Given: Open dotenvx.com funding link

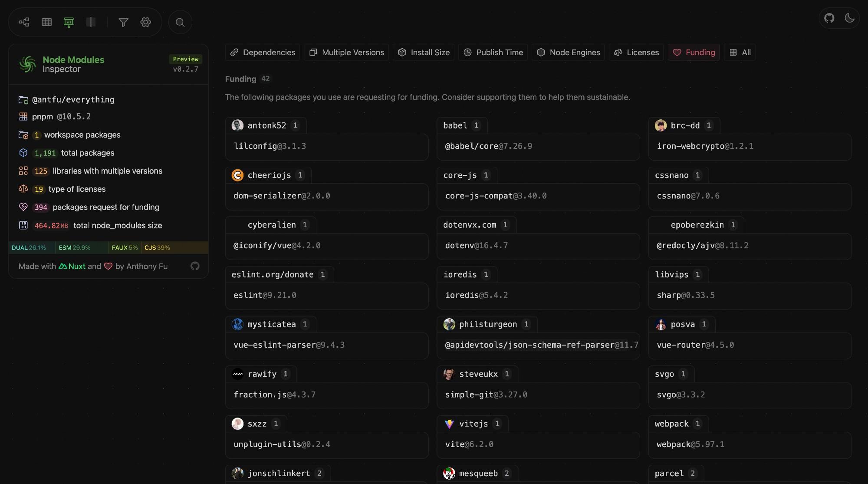Looking at the screenshot, I should [x=476, y=225].
